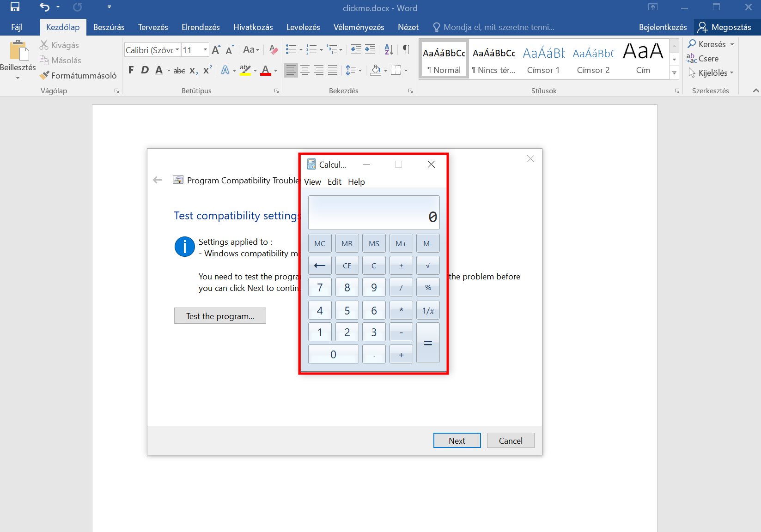Click the Save icon in Word title bar
761x532 pixels.
click(15, 7)
